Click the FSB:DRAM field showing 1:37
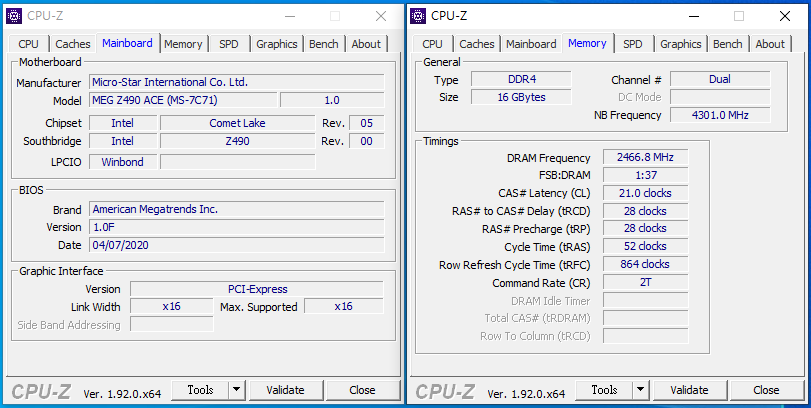Screen dimensions: 811x408 click(645, 175)
